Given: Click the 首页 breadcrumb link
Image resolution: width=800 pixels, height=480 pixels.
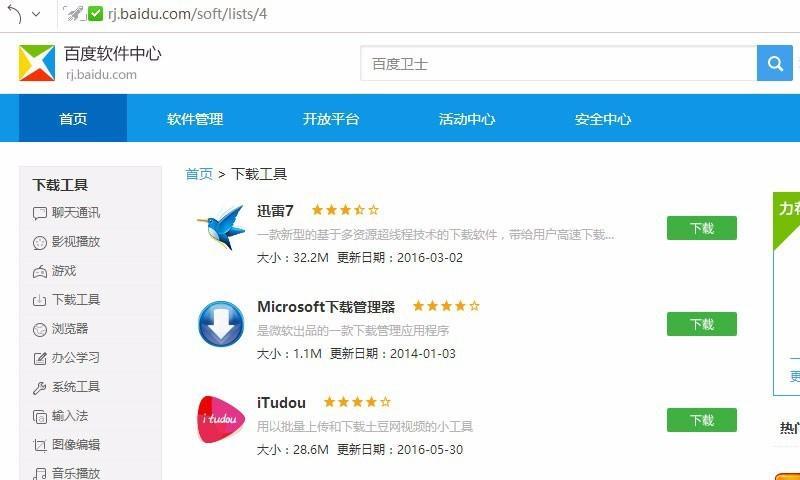Looking at the screenshot, I should coord(199,174).
